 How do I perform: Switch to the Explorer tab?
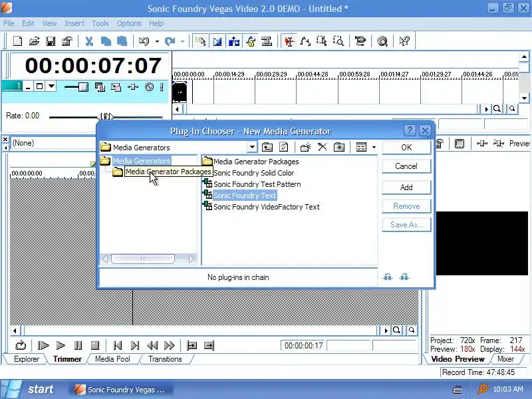click(x=27, y=359)
